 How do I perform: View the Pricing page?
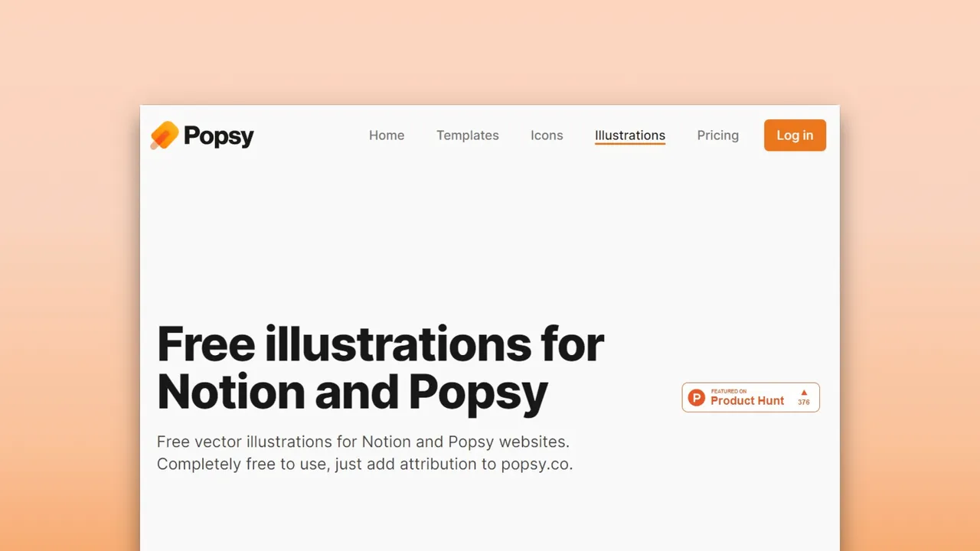[x=718, y=135]
